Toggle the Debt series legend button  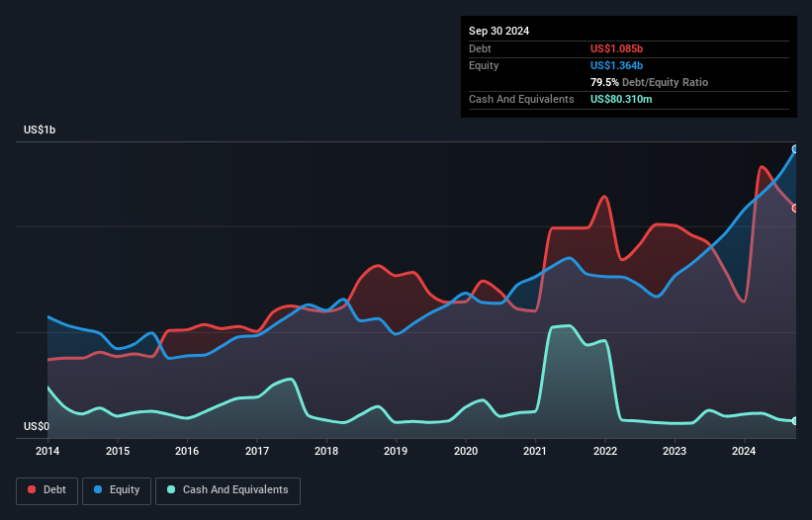click(x=47, y=490)
